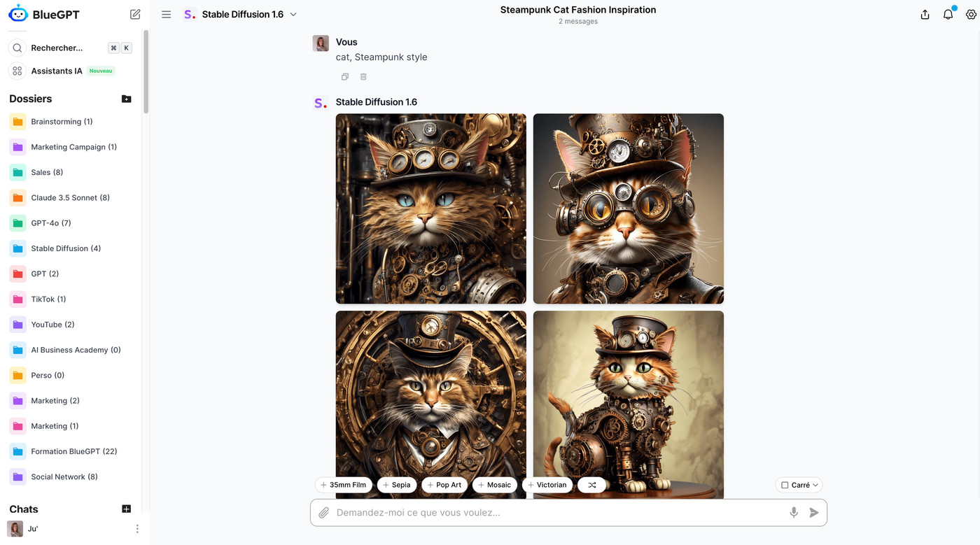Open options menu next to Ju' profile
980x545 pixels.
click(x=137, y=528)
